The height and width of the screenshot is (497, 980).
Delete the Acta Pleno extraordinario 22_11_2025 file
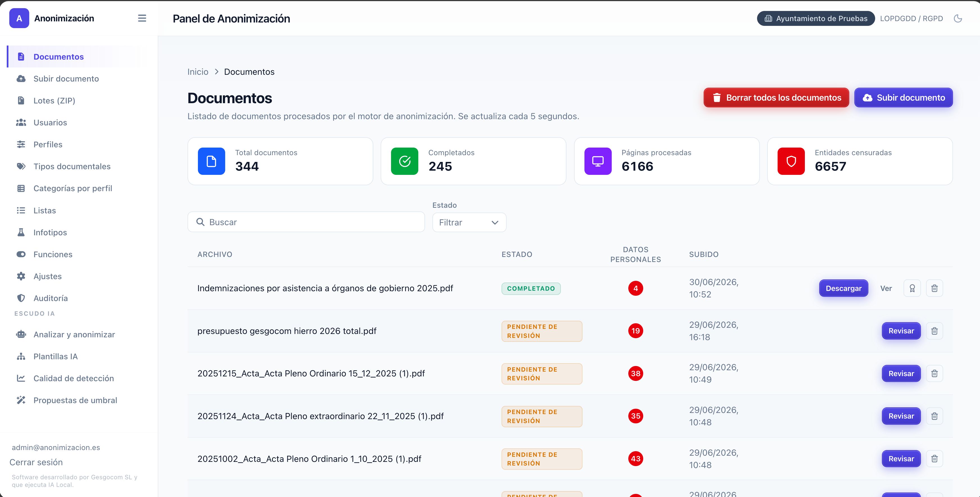934,416
